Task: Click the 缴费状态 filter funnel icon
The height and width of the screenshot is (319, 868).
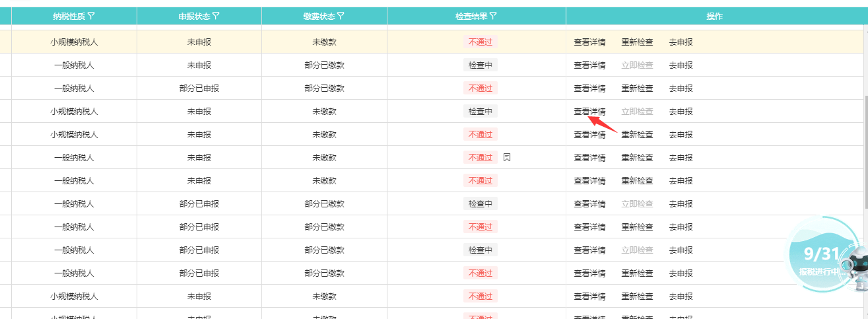Action: coord(341,16)
